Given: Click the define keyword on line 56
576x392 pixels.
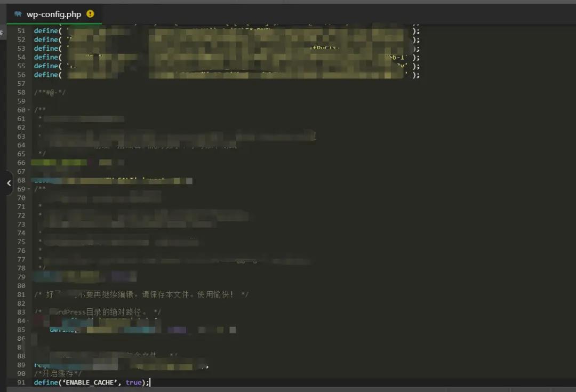Looking at the screenshot, I should [45, 75].
